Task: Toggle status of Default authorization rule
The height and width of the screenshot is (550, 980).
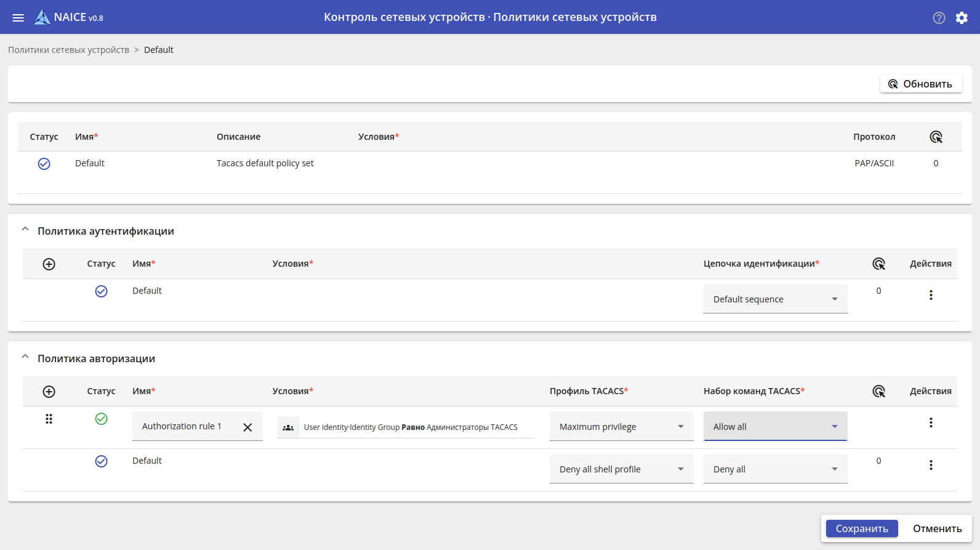Action: tap(102, 461)
